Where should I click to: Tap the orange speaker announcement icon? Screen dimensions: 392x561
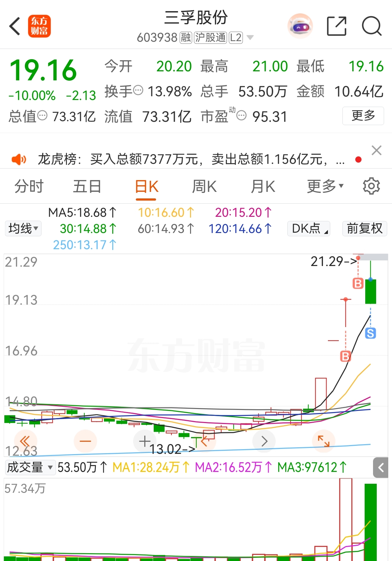tap(19, 159)
